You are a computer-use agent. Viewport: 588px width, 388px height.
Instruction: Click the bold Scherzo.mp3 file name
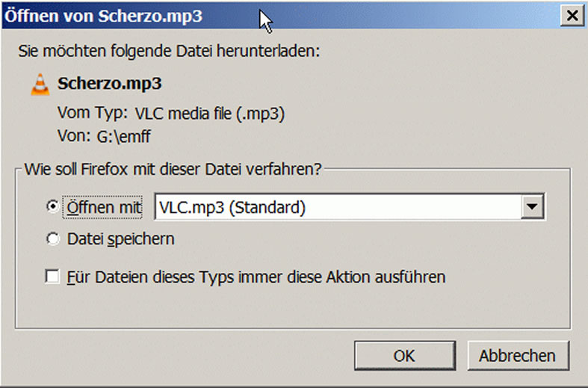[109, 84]
